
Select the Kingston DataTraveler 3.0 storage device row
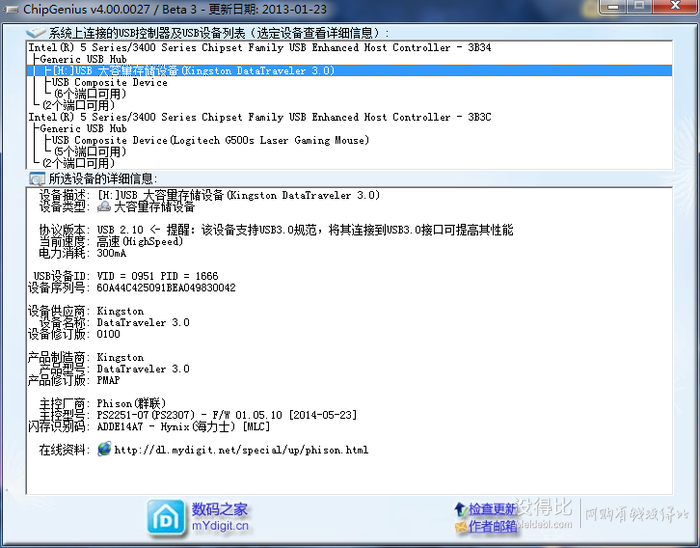click(350, 71)
